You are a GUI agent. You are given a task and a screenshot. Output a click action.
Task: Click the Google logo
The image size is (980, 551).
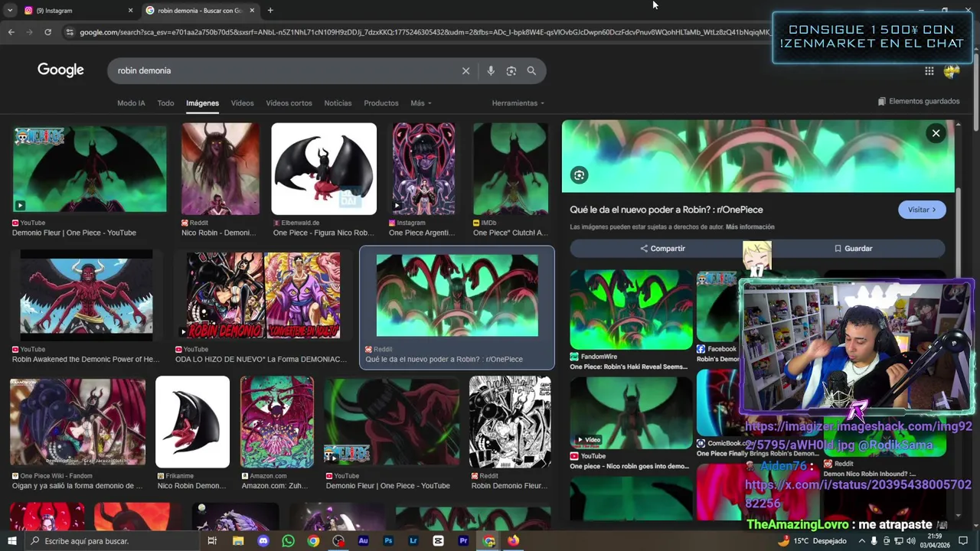pyautogui.click(x=60, y=70)
